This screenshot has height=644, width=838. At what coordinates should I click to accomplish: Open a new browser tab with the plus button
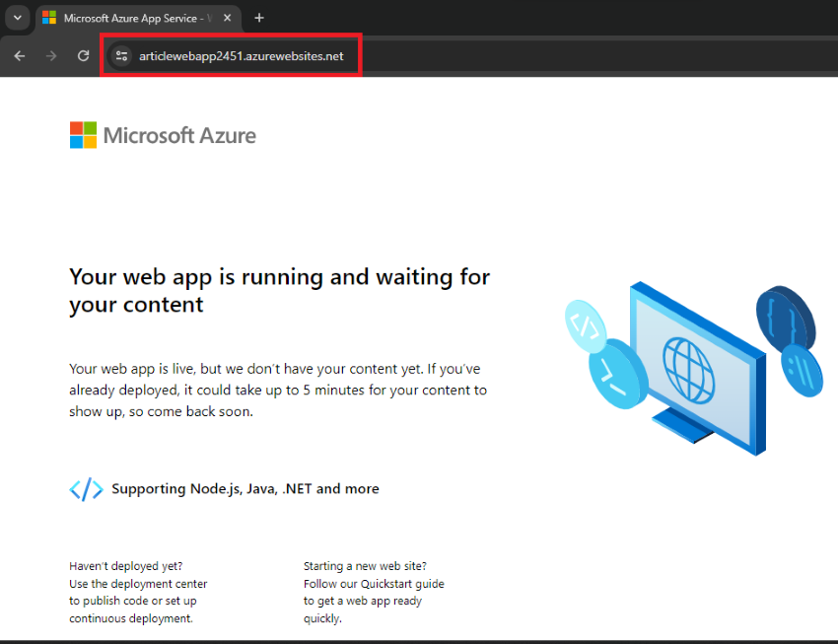point(258,17)
